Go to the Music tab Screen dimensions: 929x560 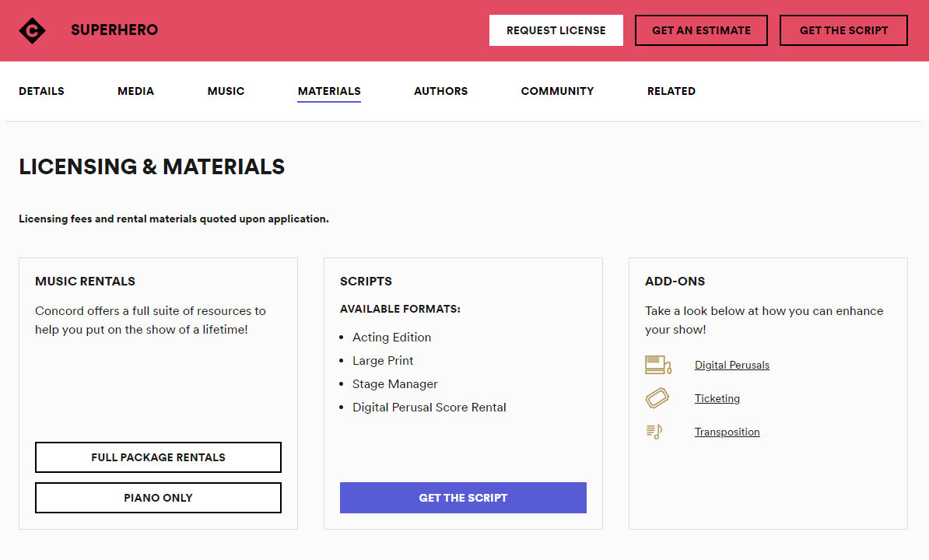click(x=226, y=91)
